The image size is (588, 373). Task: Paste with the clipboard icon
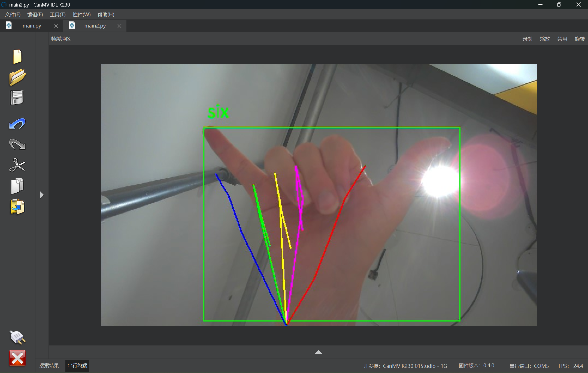pos(17,207)
